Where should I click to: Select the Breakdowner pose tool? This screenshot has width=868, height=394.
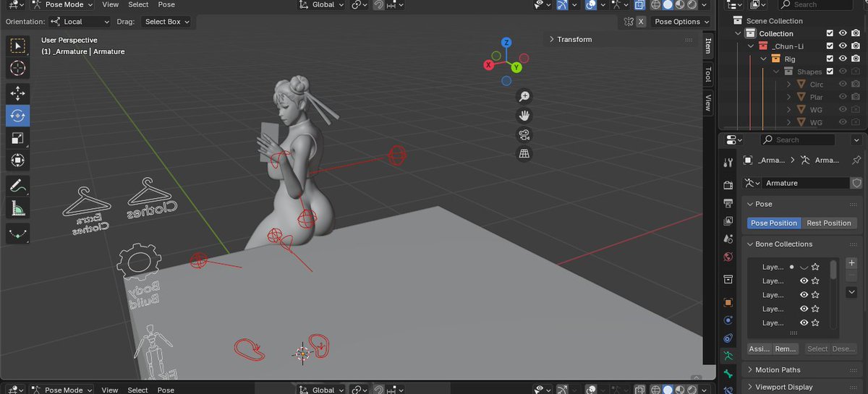click(x=18, y=233)
